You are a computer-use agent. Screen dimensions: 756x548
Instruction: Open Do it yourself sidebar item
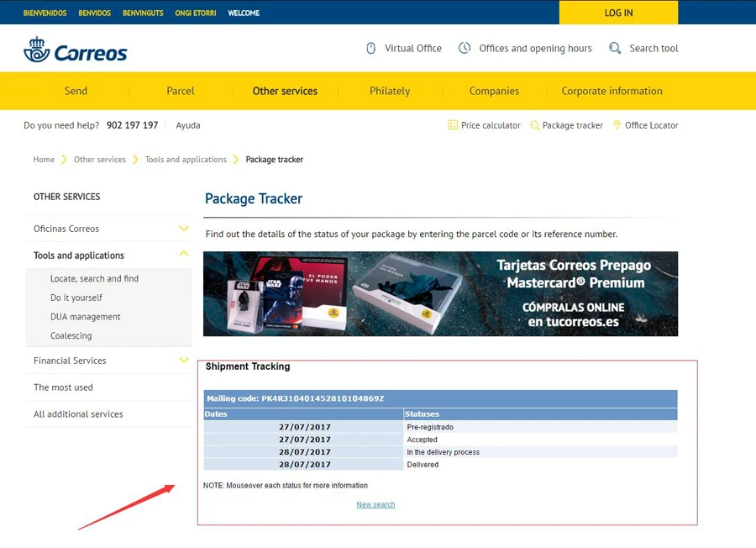(76, 298)
